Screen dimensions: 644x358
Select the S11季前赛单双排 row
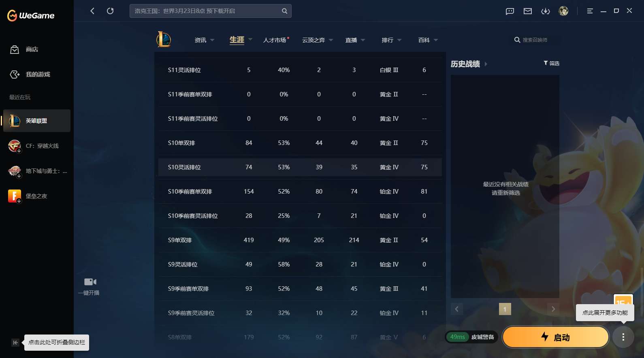coord(300,94)
